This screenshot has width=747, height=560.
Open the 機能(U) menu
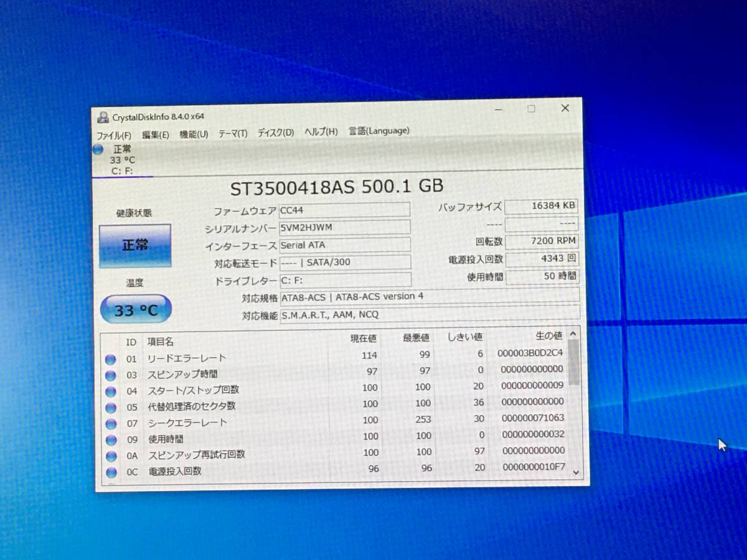(194, 134)
